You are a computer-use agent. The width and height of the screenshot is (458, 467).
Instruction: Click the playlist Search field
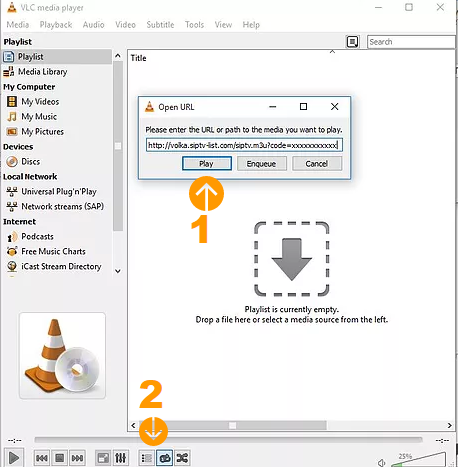pyautogui.click(x=411, y=42)
